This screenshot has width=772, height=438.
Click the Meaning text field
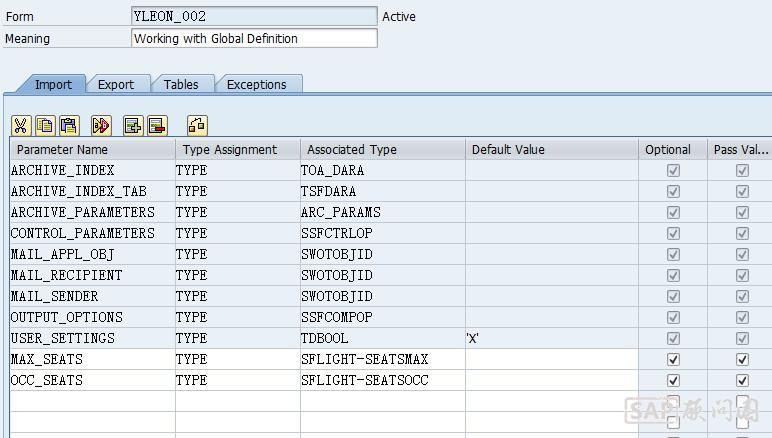254,38
